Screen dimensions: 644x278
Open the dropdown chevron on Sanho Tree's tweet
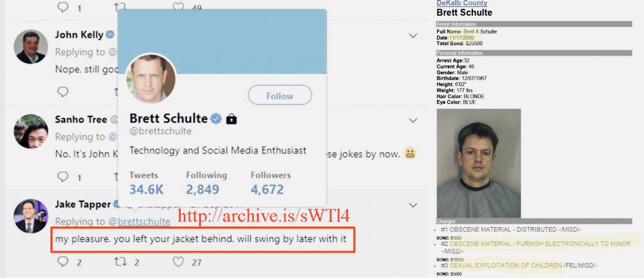click(413, 120)
